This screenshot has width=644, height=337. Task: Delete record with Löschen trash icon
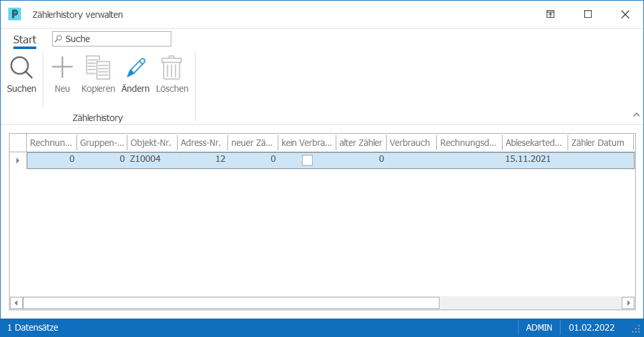tap(172, 68)
